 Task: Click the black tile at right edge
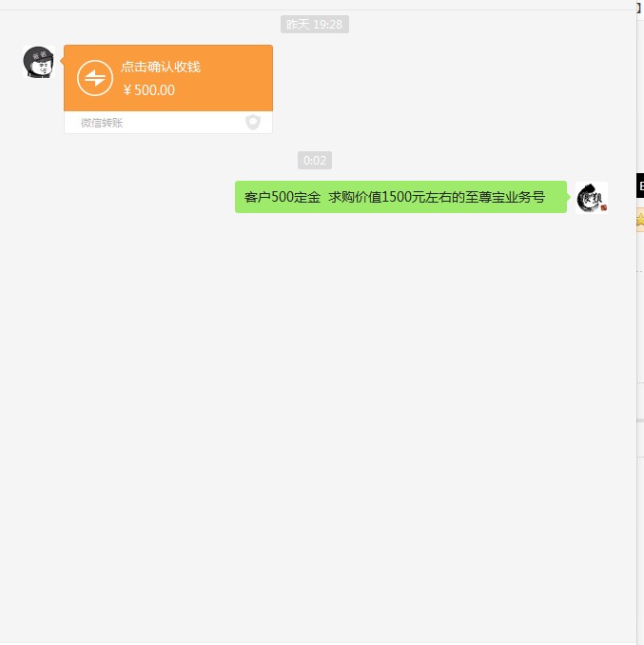pos(640,186)
